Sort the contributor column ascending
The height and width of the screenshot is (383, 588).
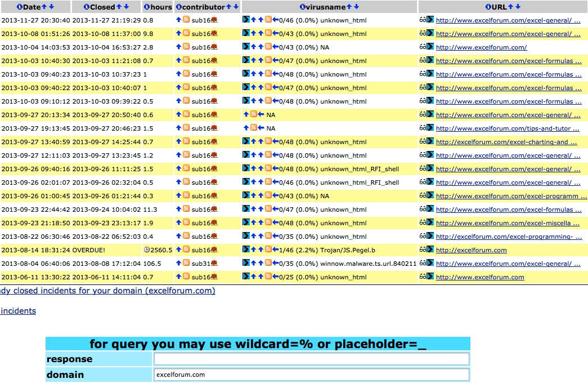click(x=228, y=7)
